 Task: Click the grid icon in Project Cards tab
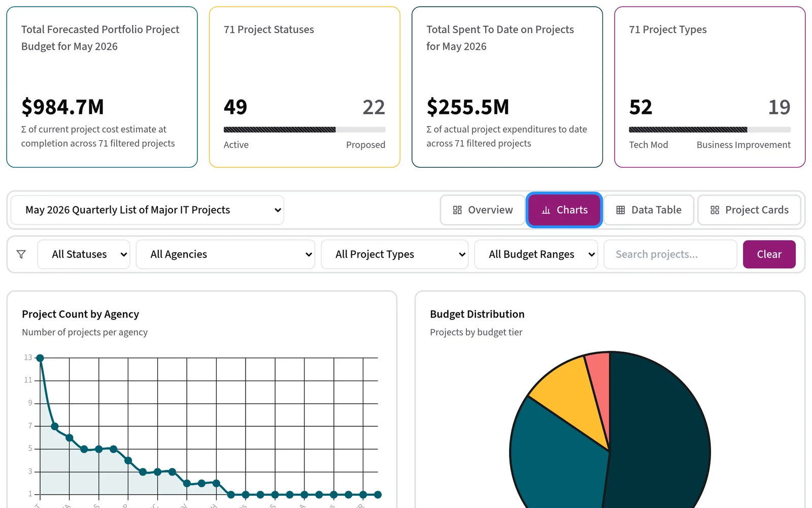coord(715,210)
